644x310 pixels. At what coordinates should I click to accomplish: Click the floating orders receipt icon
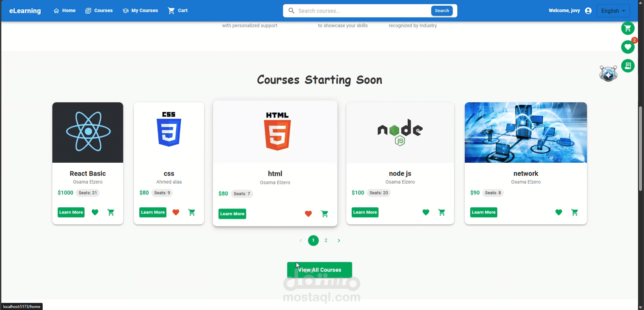click(628, 66)
